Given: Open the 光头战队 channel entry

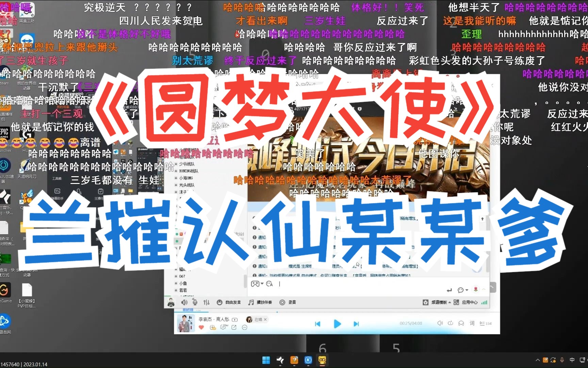Looking at the screenshot, I should (187, 185).
